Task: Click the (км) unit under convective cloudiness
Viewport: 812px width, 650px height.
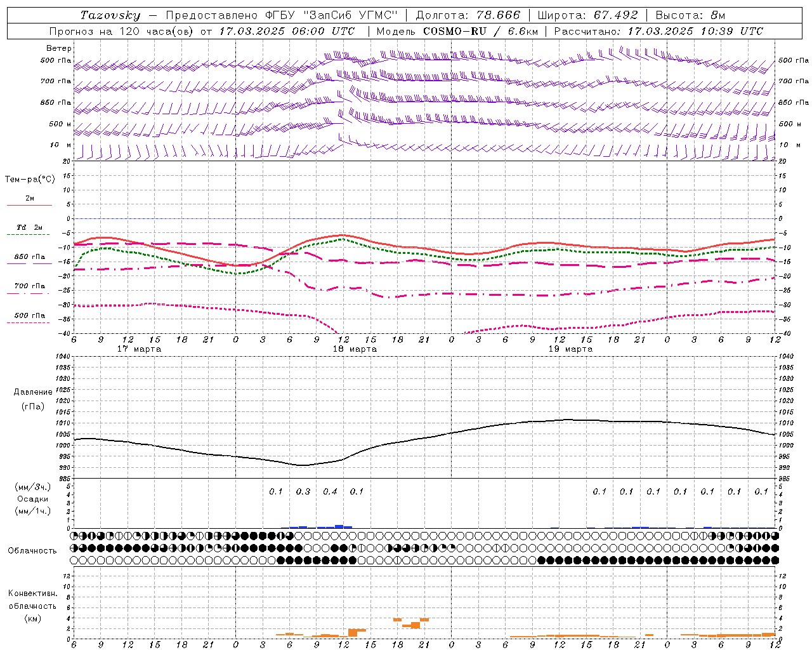Action: 33,618
